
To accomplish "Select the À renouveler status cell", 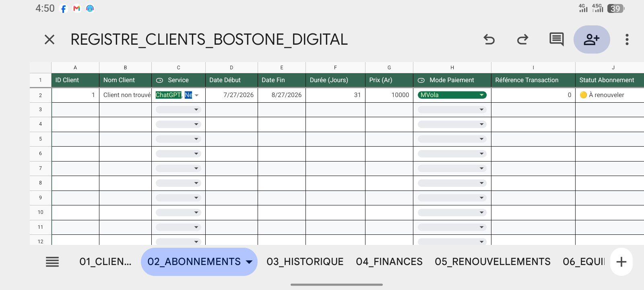I will pyautogui.click(x=610, y=95).
